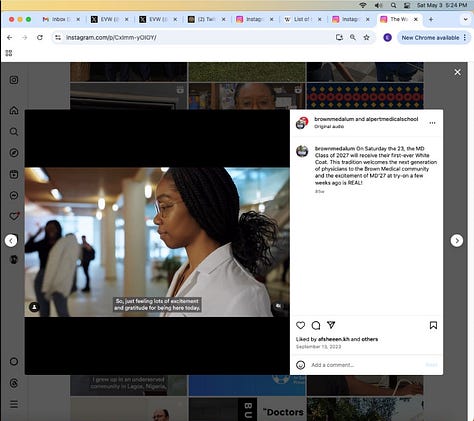Screen dimensions: 474x421
Task: Open Spotlight search in macOS menu bar
Action: tap(393, 5)
